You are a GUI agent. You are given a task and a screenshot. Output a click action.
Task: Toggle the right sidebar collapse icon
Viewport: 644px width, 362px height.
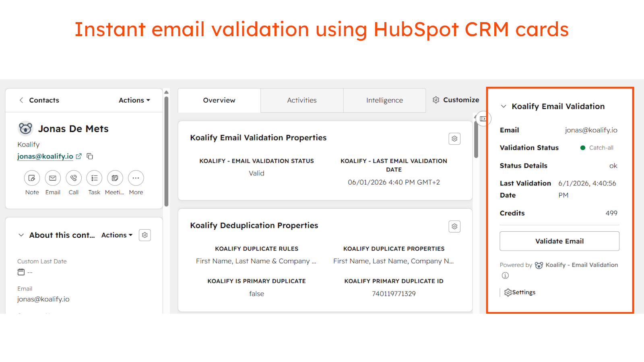point(483,119)
